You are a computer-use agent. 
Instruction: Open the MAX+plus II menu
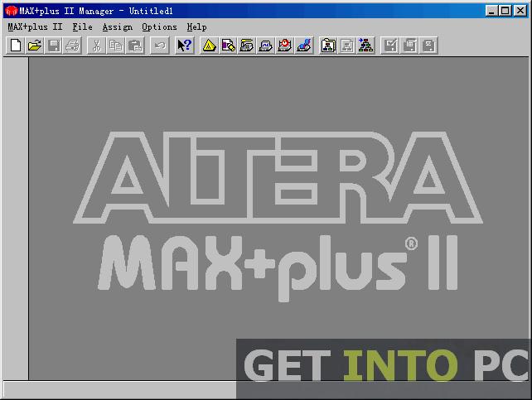(x=36, y=27)
